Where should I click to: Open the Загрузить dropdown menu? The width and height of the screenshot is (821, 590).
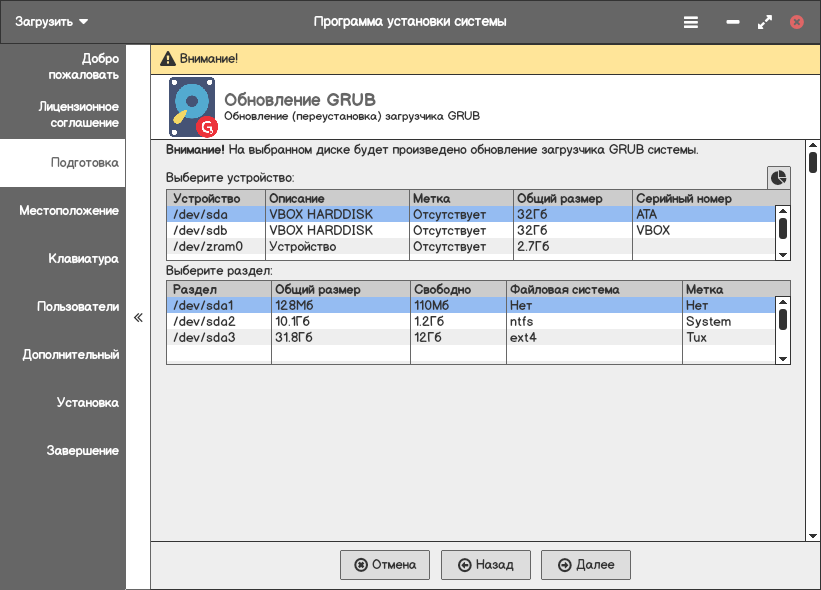[52, 21]
